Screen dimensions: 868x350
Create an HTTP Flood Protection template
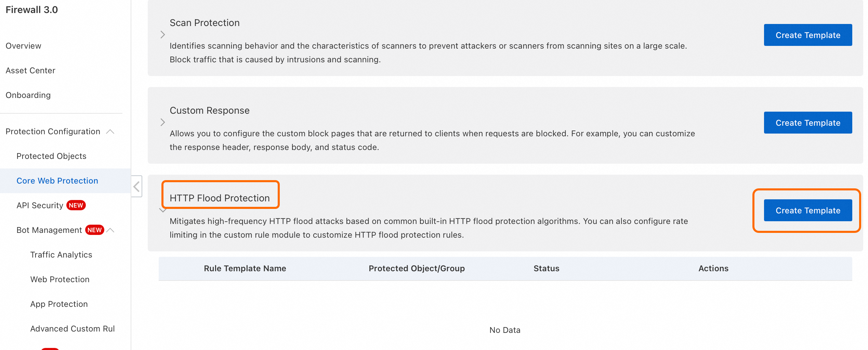(x=807, y=211)
